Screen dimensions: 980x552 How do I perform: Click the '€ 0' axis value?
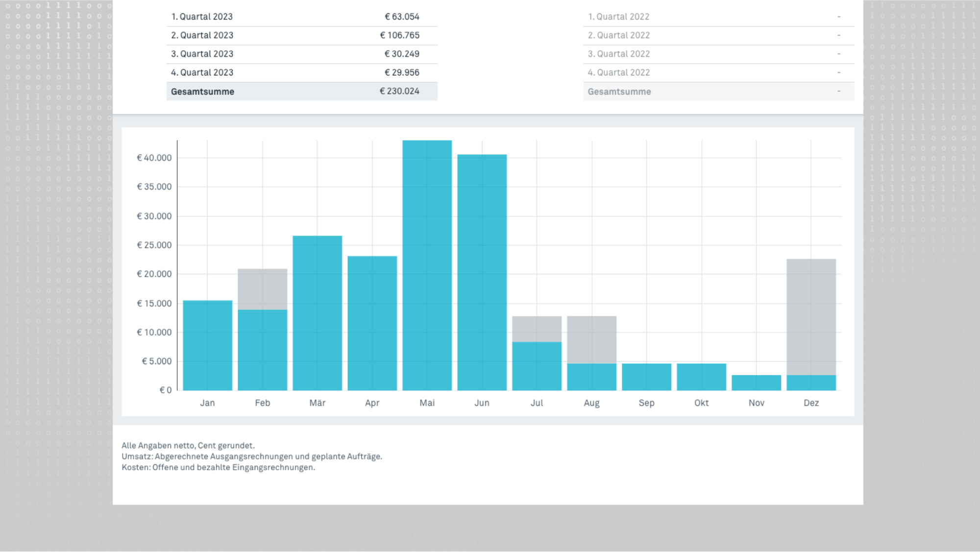point(166,390)
